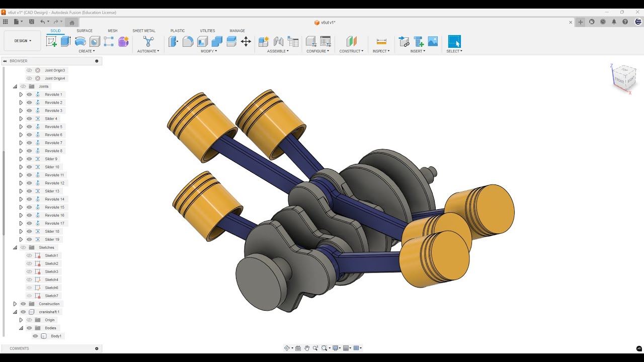Image resolution: width=644 pixels, height=362 pixels.
Task: Click the Orbit icon in navigation bar
Action: [x=287, y=348]
